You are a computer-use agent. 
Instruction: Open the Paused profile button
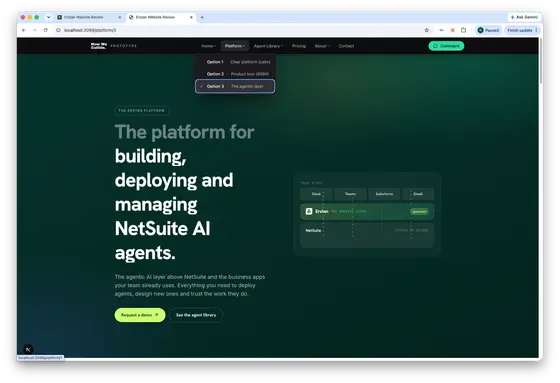pyautogui.click(x=488, y=30)
